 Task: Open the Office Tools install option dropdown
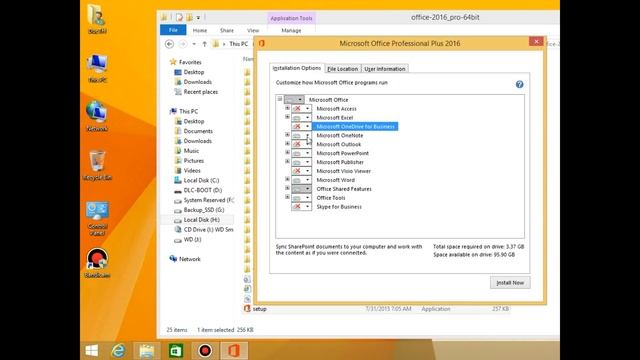click(302, 198)
